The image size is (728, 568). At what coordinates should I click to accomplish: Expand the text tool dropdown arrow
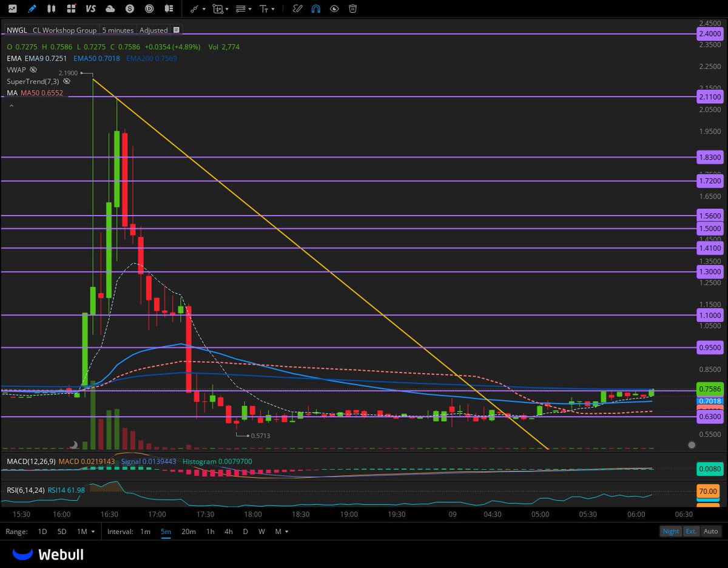274,9
